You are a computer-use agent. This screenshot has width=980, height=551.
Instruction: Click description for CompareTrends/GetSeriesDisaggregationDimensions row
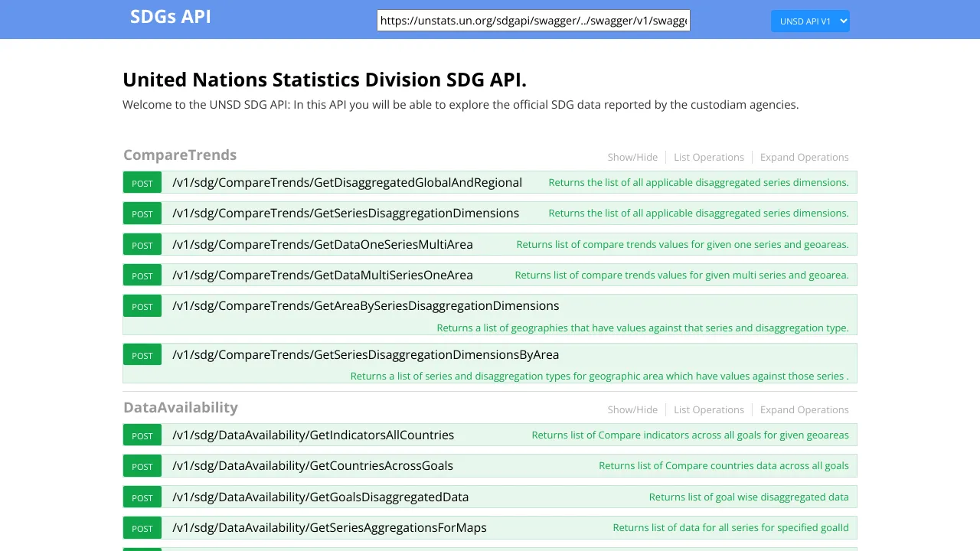(x=698, y=213)
